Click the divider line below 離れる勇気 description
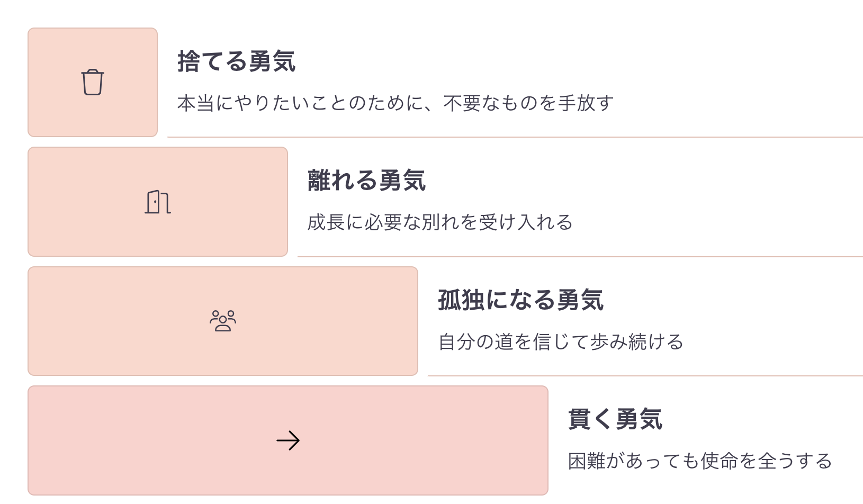This screenshot has height=504, width=863. 580,257
